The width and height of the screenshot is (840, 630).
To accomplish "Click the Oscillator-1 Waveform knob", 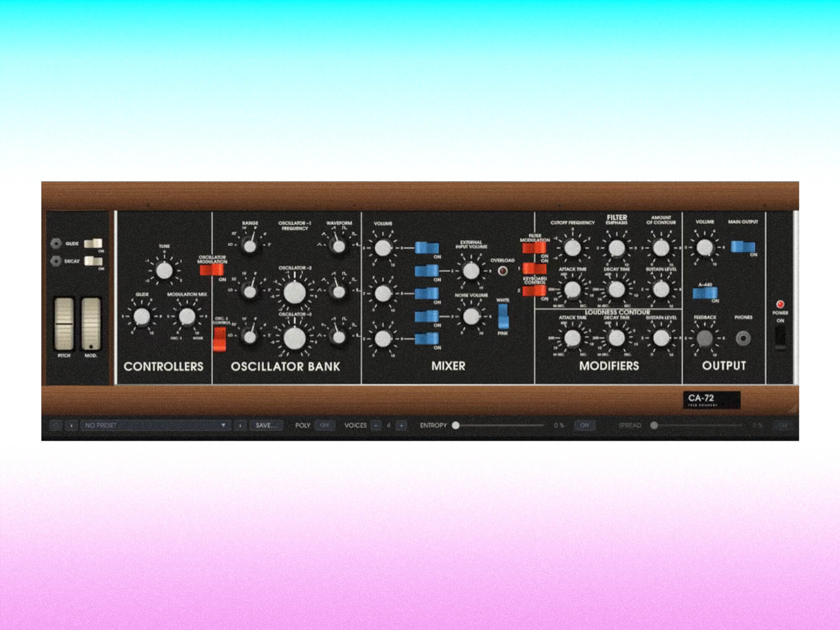I will pos(338,246).
